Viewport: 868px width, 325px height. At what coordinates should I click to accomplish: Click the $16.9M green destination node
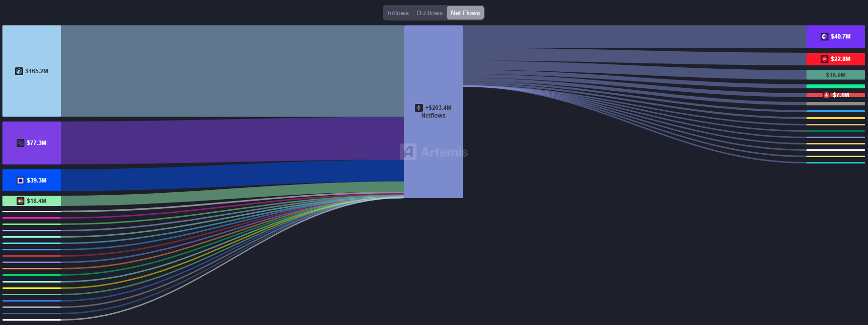pos(835,75)
